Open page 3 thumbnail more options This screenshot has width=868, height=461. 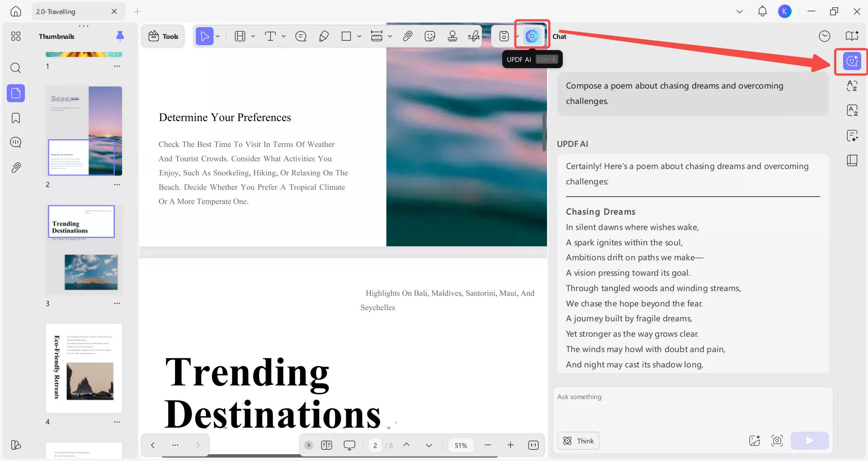[117, 303]
